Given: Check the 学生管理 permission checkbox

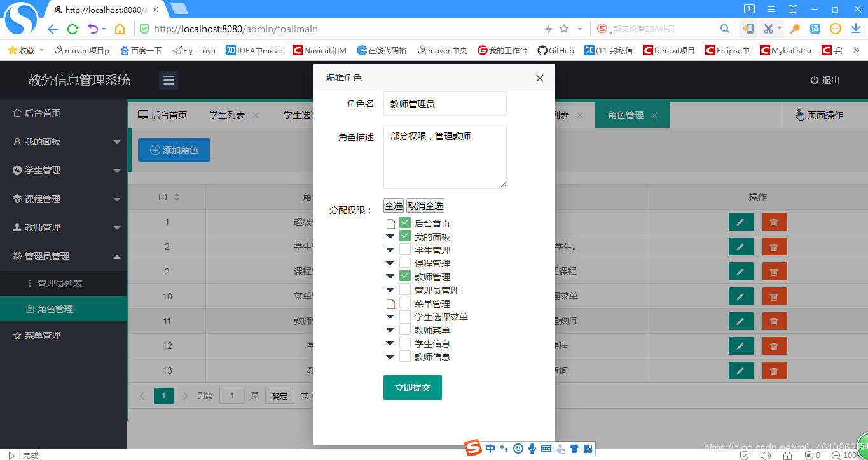Looking at the screenshot, I should pyautogui.click(x=405, y=250).
